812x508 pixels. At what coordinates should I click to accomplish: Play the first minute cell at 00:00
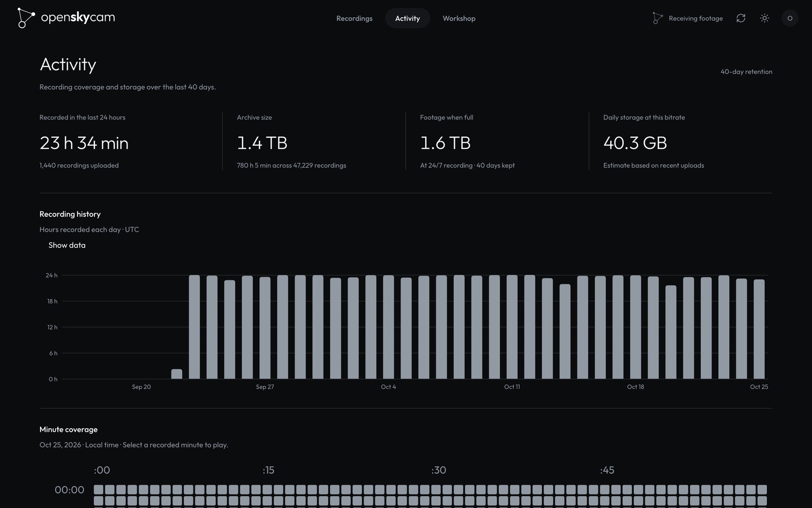tap(98, 490)
